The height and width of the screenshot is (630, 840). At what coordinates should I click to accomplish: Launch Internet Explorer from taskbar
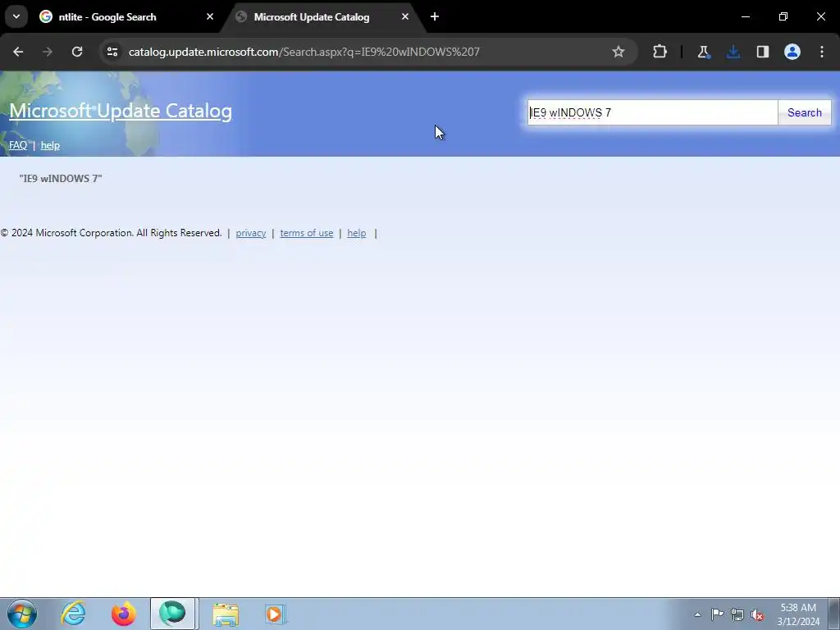(73, 614)
